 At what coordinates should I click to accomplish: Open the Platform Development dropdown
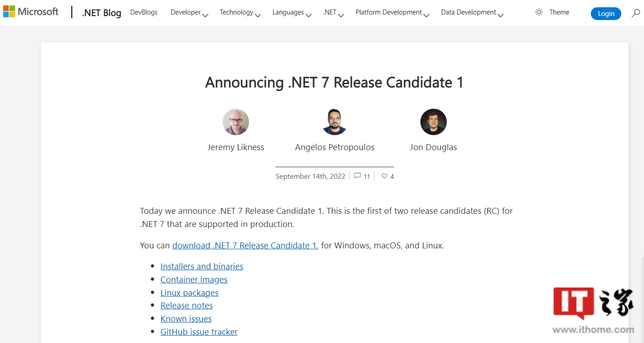[392, 13]
